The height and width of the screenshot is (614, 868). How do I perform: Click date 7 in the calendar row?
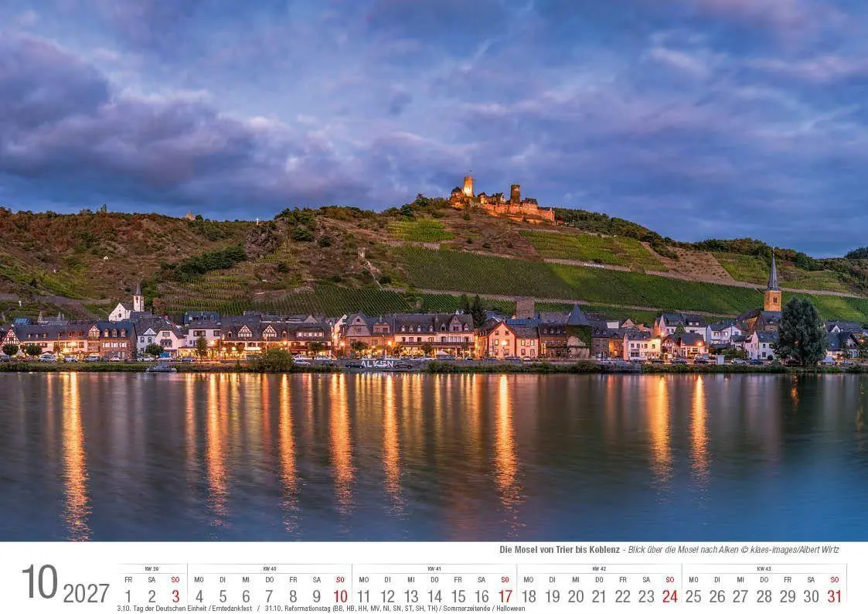269,595
